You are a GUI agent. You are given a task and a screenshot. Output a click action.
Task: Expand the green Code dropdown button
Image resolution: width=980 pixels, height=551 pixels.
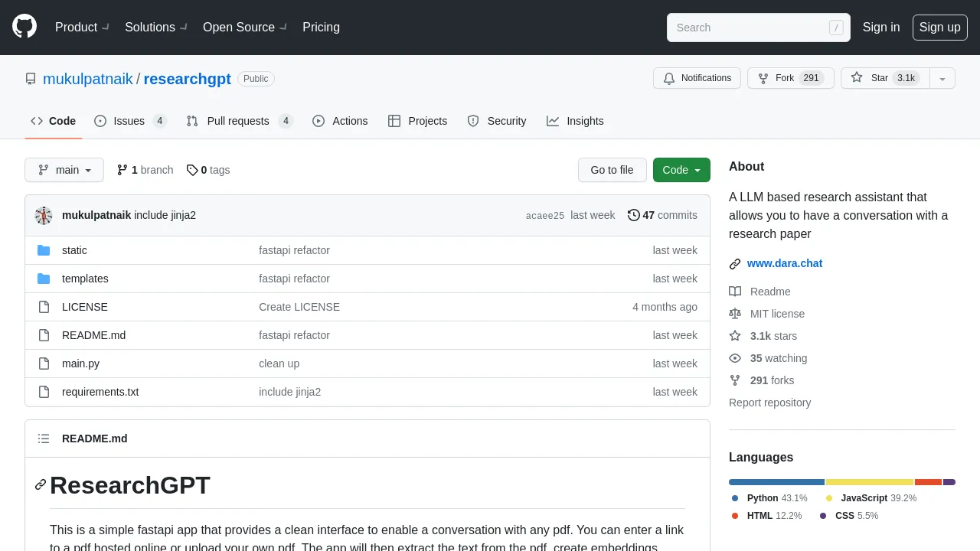681,170
